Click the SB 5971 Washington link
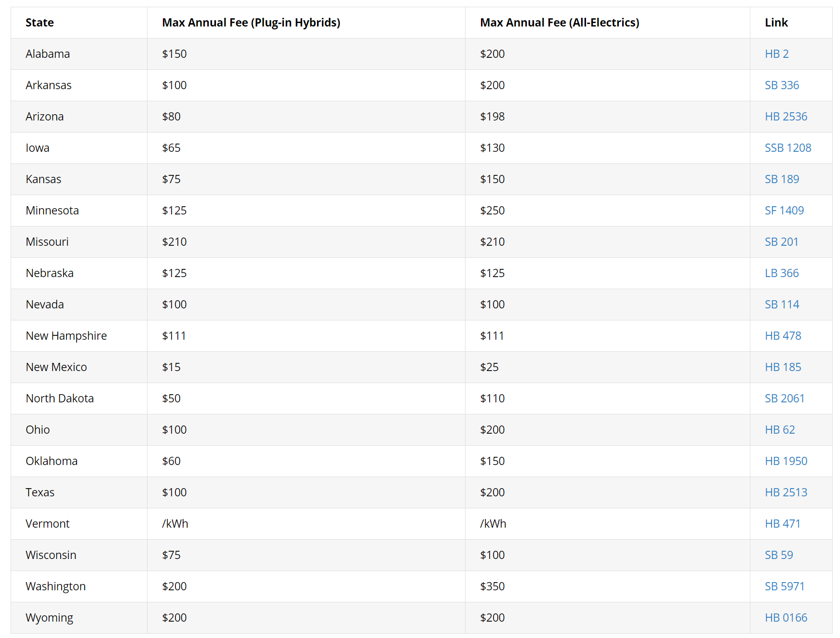840x638 pixels. point(785,586)
